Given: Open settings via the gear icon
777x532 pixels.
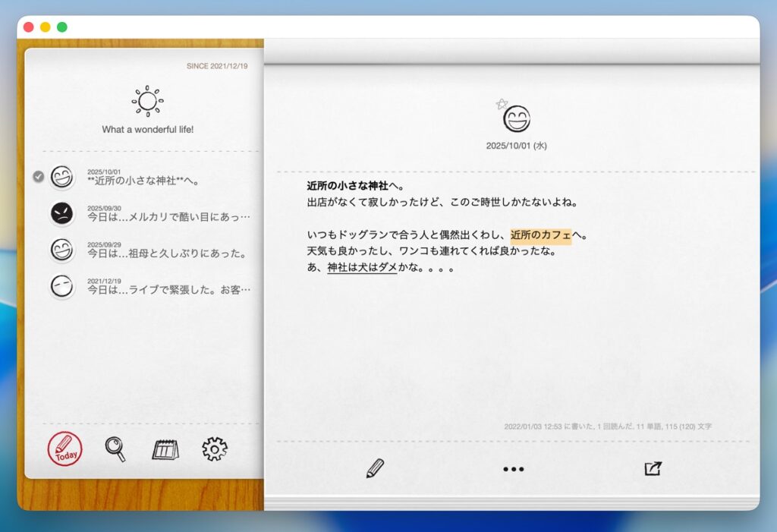Looking at the screenshot, I should pos(215,449).
